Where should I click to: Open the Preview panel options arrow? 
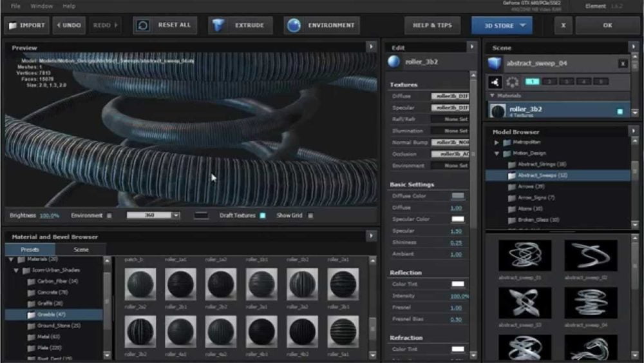click(372, 47)
